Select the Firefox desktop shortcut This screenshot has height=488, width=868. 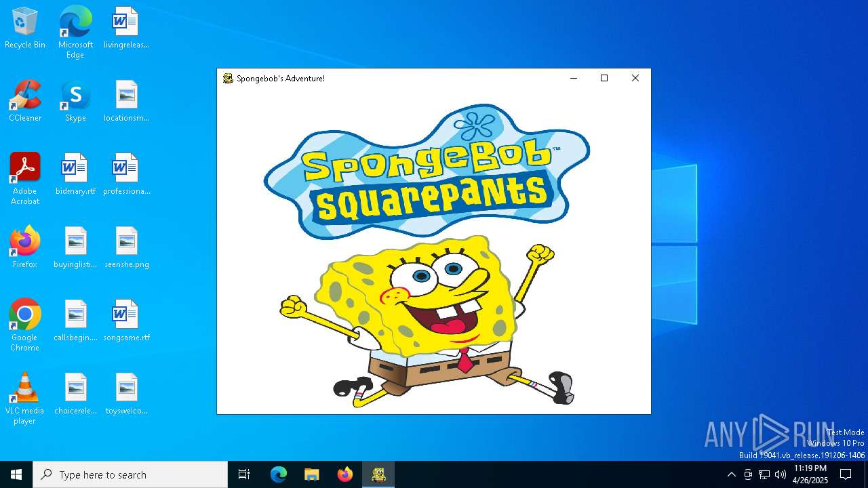[25, 247]
